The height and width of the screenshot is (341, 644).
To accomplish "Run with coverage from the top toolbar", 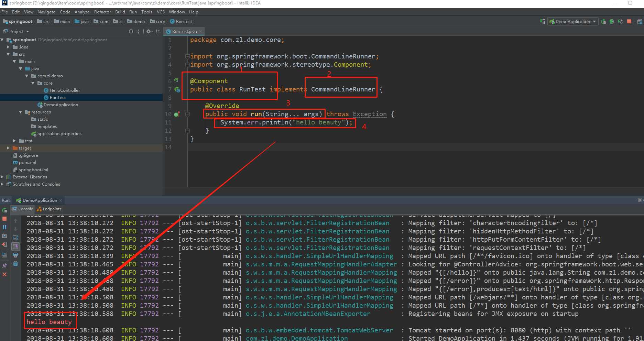I will click(x=621, y=21).
